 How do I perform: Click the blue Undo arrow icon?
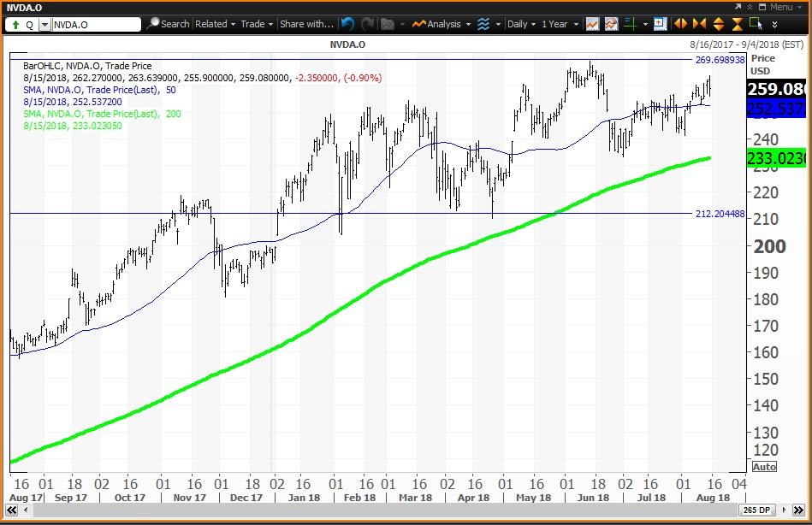(x=348, y=24)
